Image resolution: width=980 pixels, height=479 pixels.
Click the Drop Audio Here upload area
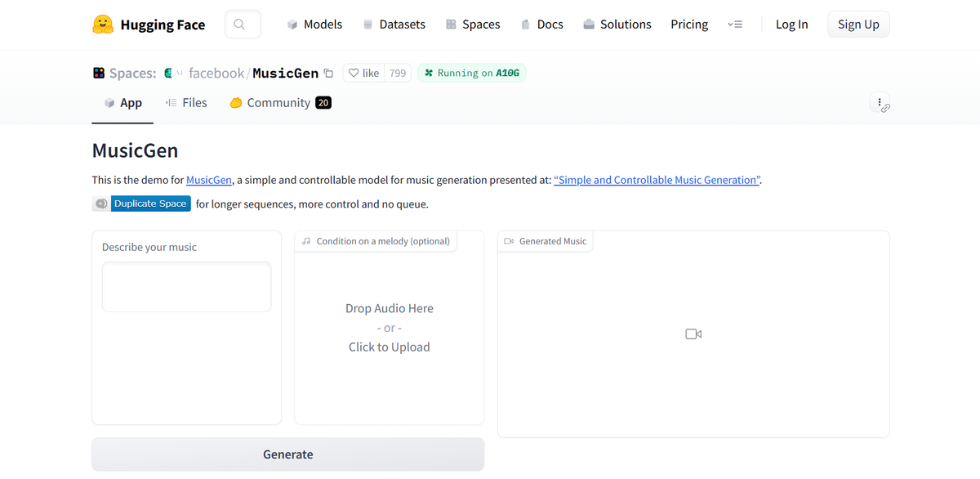[389, 327]
